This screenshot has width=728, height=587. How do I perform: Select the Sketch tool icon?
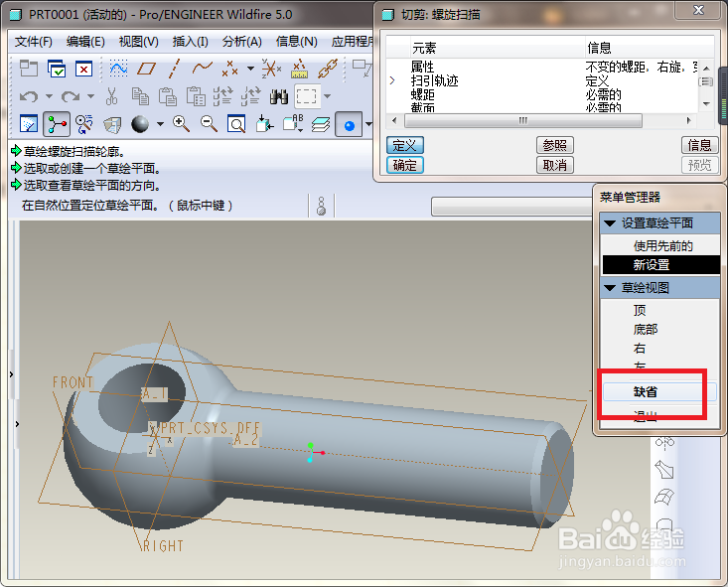click(118, 69)
